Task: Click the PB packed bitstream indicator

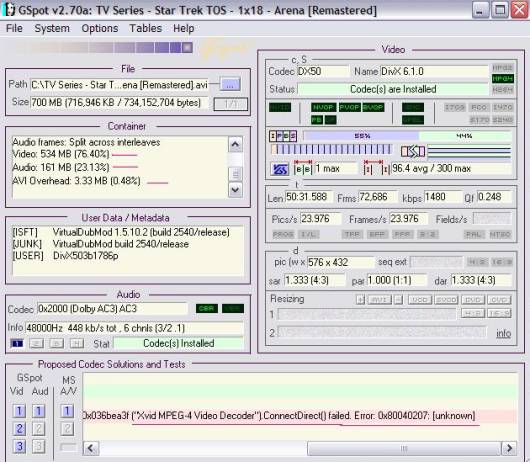Action: point(317,120)
